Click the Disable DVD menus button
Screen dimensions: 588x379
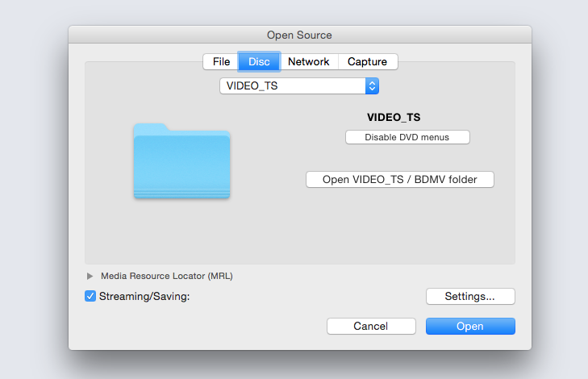coord(407,137)
